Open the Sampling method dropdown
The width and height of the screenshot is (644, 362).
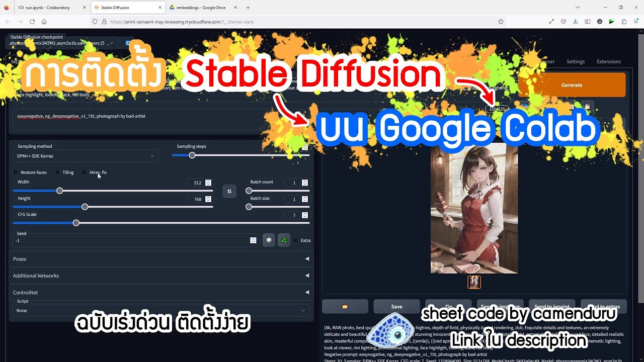point(86,156)
